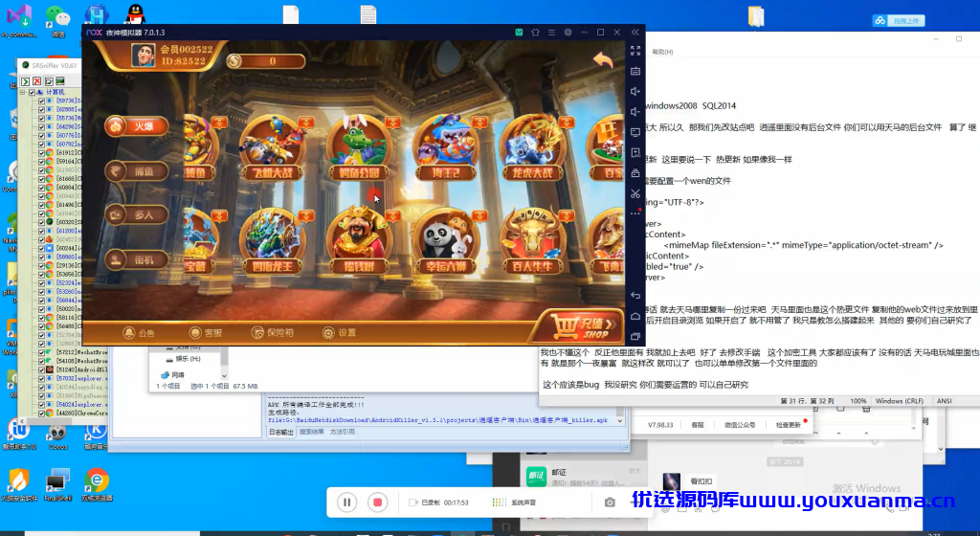
Task: Click 检查更新 in the background window
Action: point(789,425)
